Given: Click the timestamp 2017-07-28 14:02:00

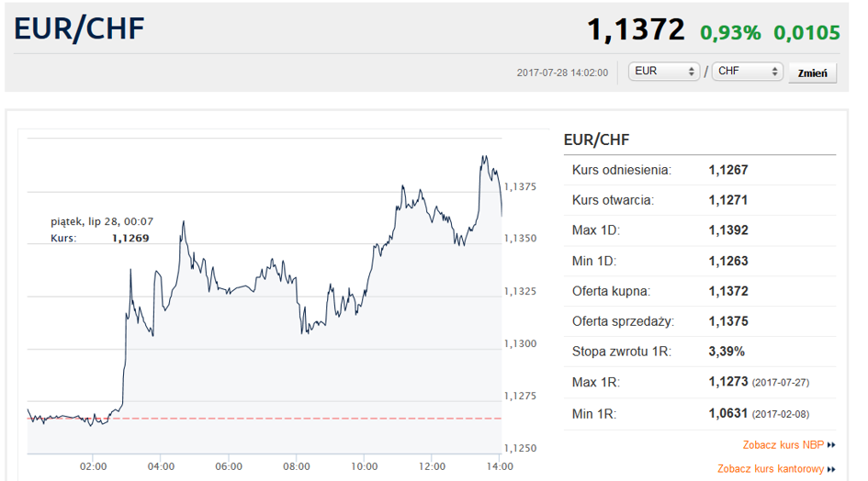Looking at the screenshot, I should pyautogui.click(x=562, y=73).
